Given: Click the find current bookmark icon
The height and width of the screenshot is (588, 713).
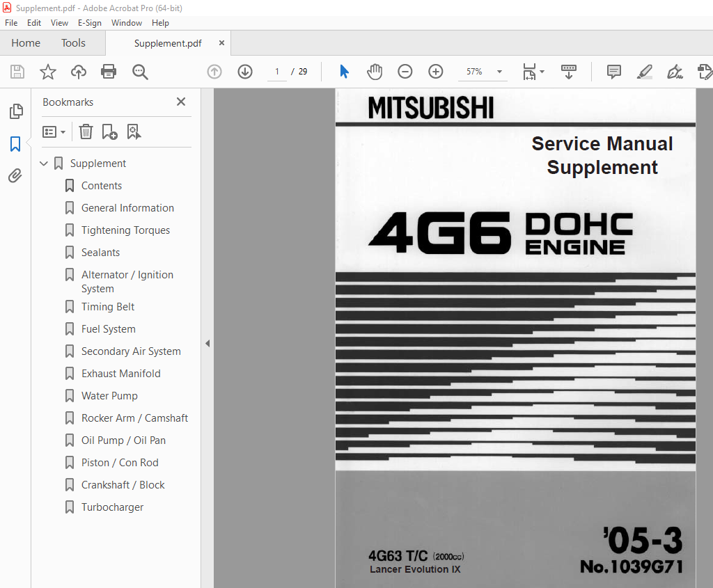Looking at the screenshot, I should (134, 132).
